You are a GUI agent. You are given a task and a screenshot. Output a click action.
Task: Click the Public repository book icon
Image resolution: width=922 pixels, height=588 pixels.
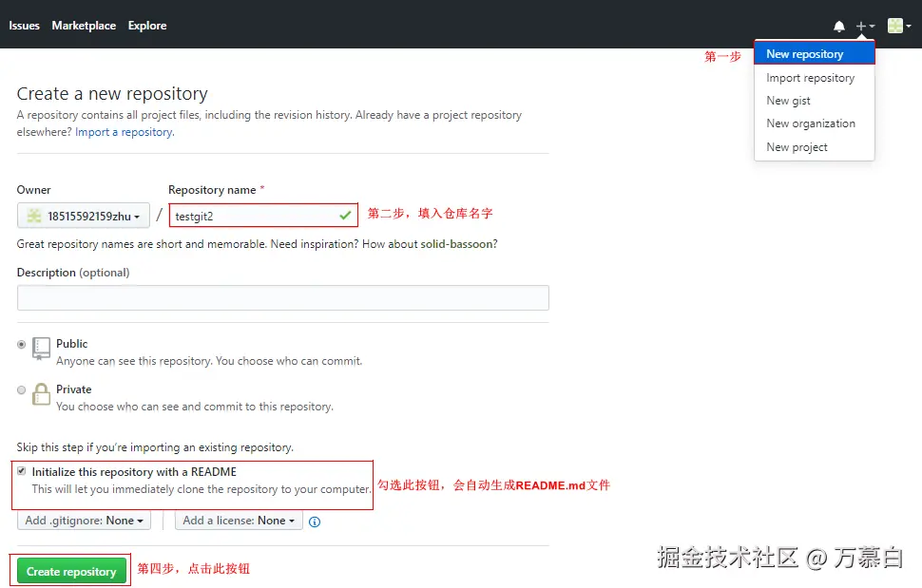pyautogui.click(x=41, y=348)
